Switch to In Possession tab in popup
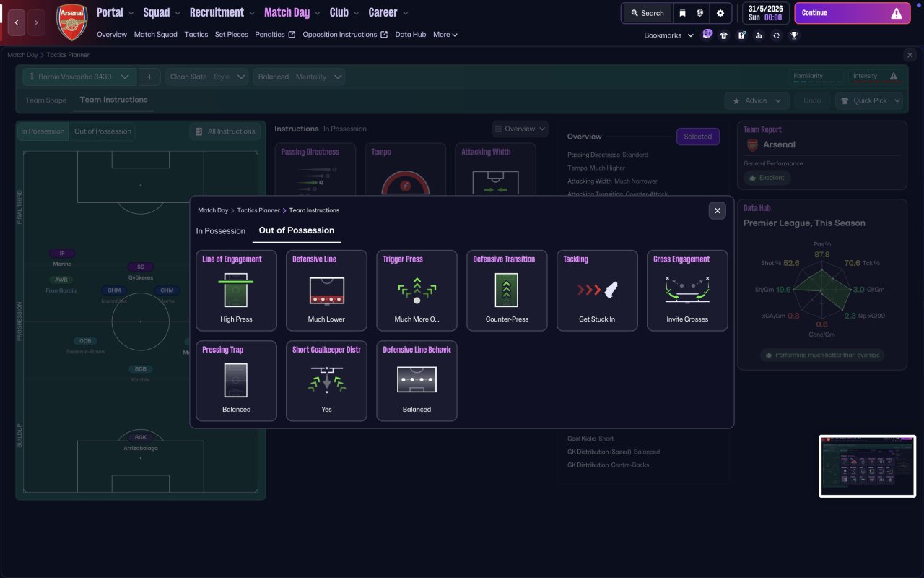 tap(221, 230)
